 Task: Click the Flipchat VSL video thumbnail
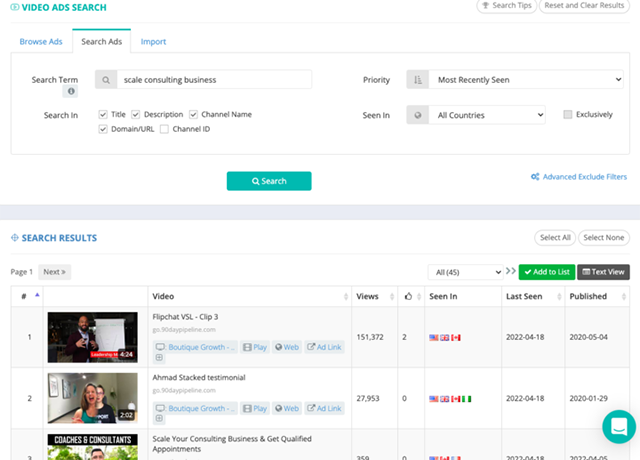click(93, 337)
